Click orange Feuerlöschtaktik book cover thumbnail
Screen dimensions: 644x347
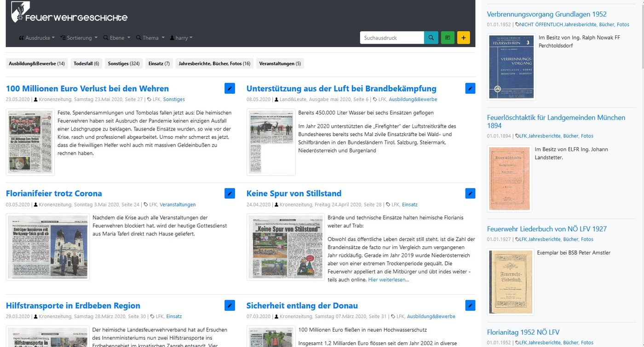coord(510,179)
